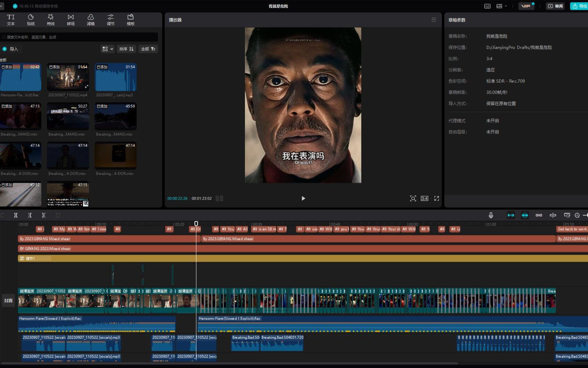This screenshot has width=588, height=368.
Task: Open the keyboard shortcuts icon in title bar
Action: (487, 6)
